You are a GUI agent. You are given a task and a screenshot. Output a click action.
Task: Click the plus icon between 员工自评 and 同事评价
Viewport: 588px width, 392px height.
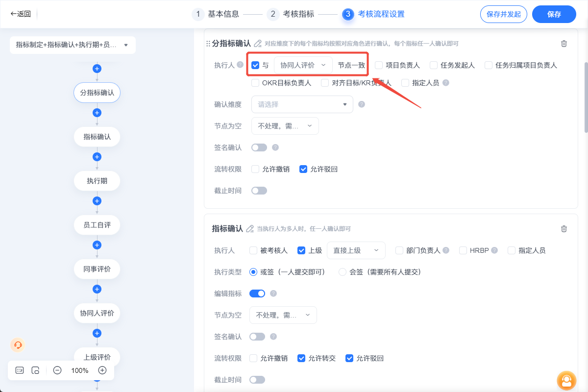coord(97,245)
